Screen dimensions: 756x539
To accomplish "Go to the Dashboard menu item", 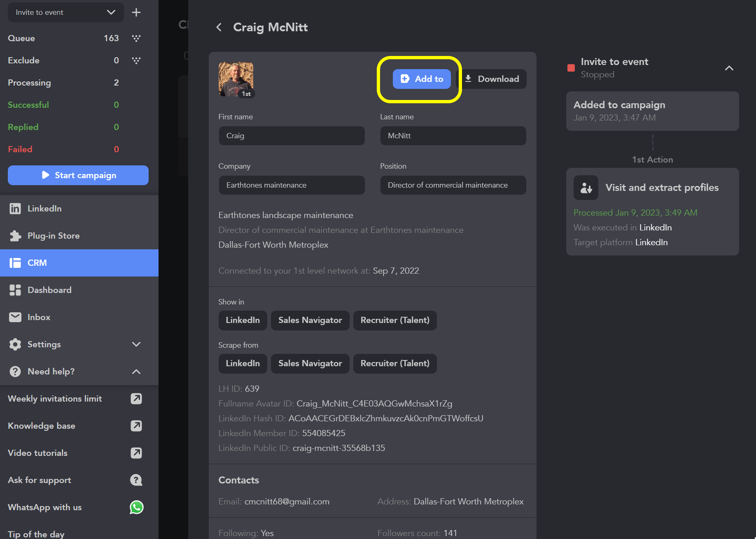I will coord(49,290).
